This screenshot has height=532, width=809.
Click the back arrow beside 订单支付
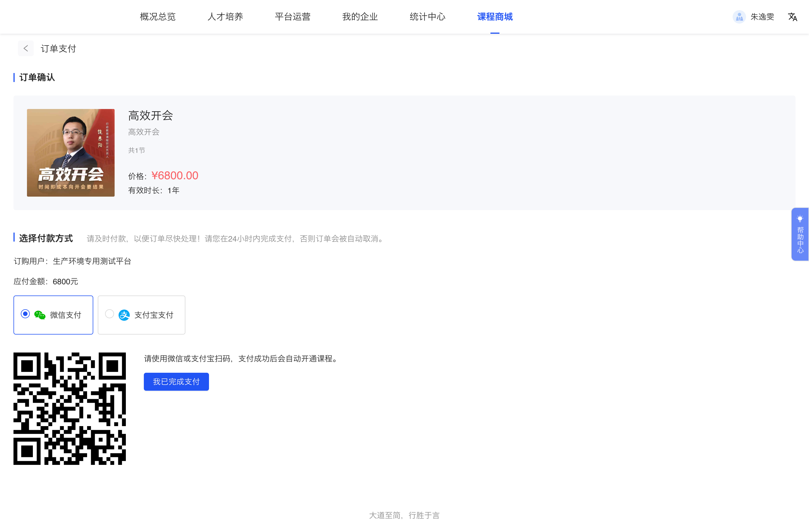pos(26,48)
